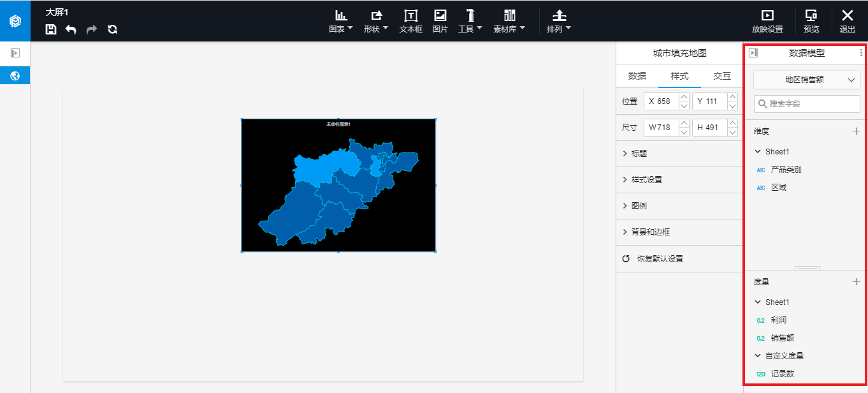Image resolution: width=868 pixels, height=393 pixels.
Task: Toggle the left sidebar expand icon
Action: (x=15, y=54)
